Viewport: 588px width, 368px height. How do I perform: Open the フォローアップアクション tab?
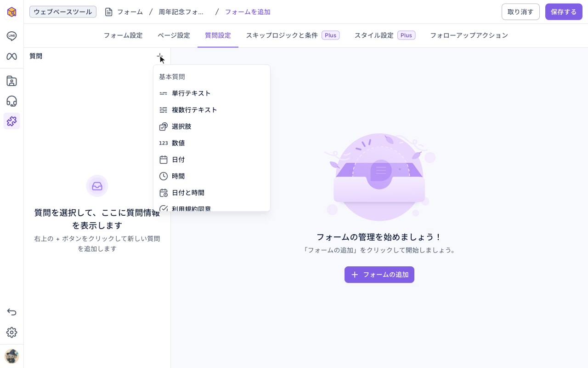[469, 35]
